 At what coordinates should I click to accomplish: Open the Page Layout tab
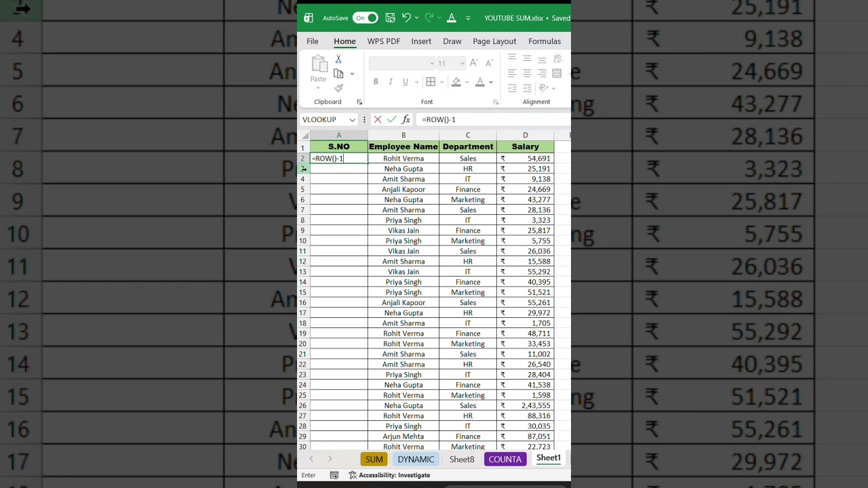pyautogui.click(x=494, y=41)
